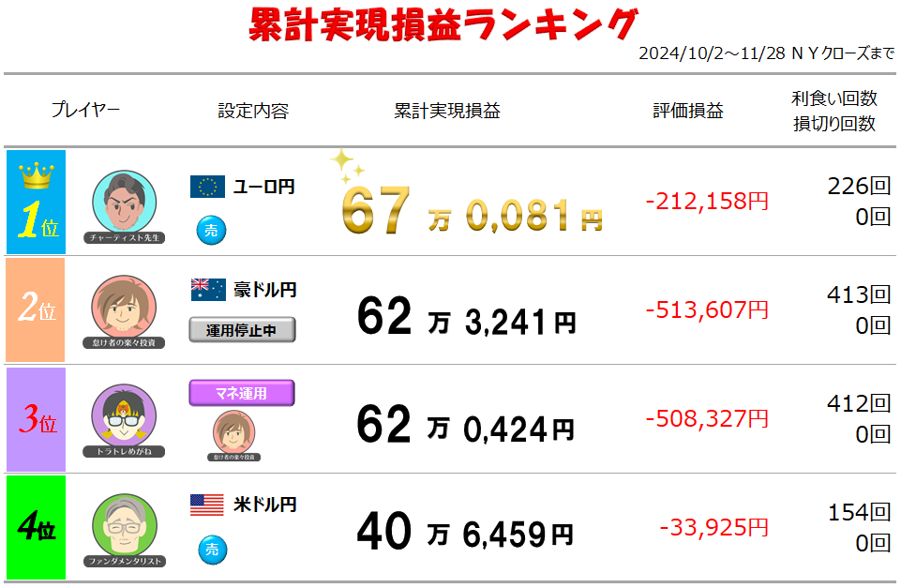This screenshot has height=588, width=901.
Task: Click the 設定内容 column header
Action: [253, 111]
